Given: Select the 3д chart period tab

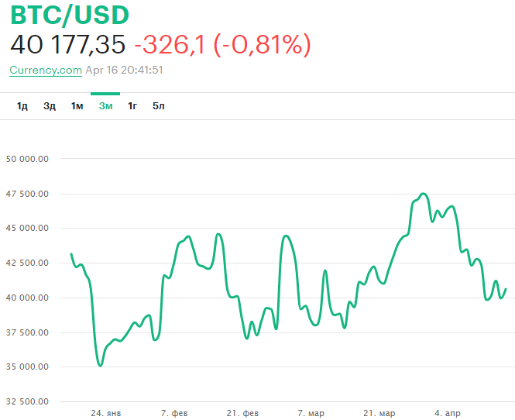Looking at the screenshot, I should coord(50,106).
